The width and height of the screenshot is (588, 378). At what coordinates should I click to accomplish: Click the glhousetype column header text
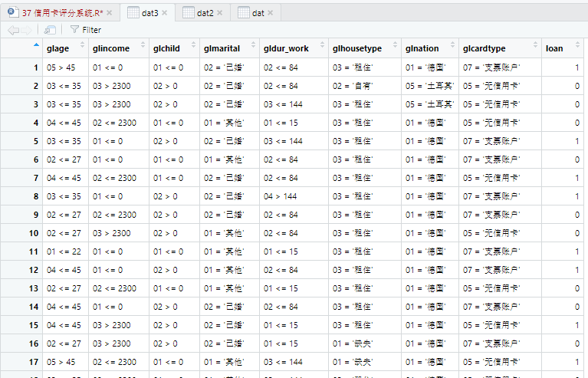(357, 49)
